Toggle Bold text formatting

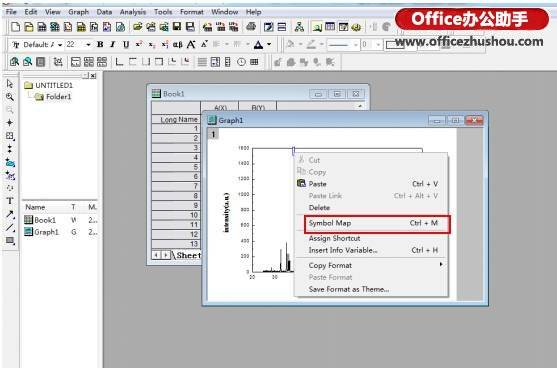(100, 44)
